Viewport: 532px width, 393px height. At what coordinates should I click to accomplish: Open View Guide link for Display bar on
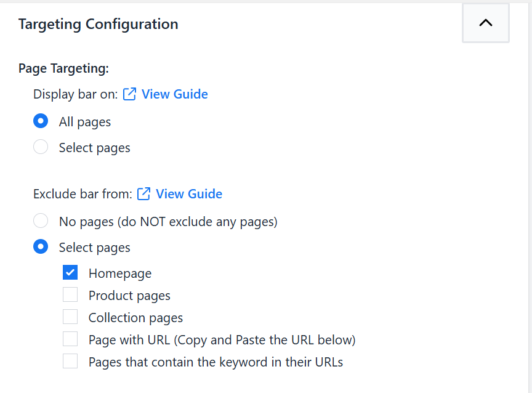click(174, 94)
